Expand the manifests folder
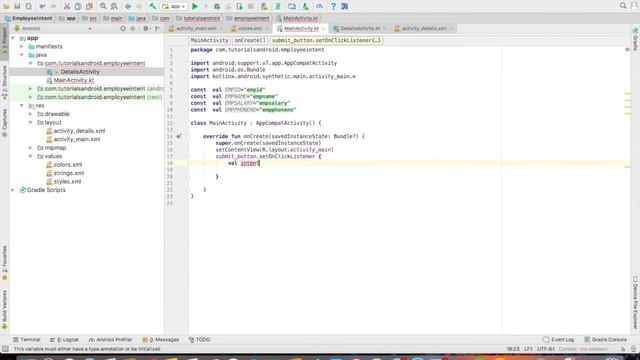 (22, 47)
